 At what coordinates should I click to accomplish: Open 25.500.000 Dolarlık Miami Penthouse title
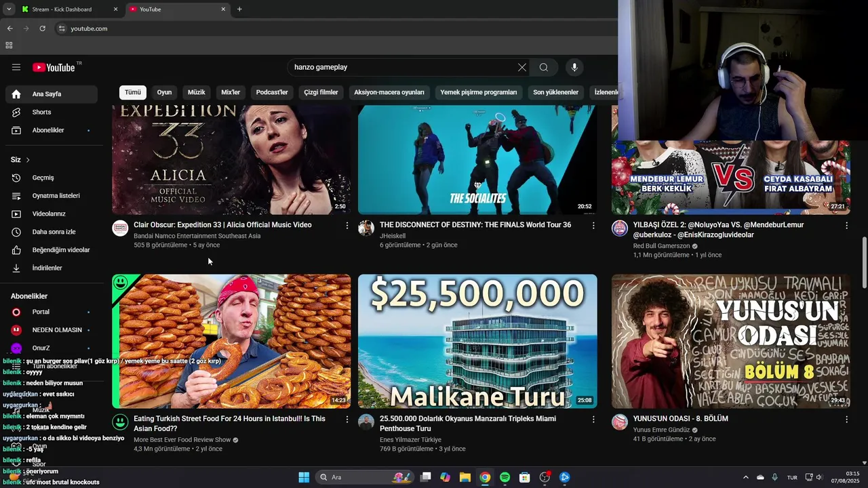(x=468, y=424)
